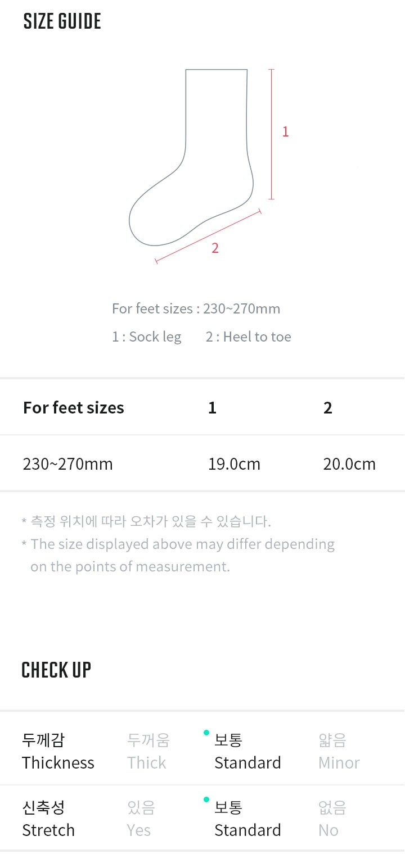This screenshot has width=405, height=868.
Task: Click the 20.0cm table value
Action: pos(349,464)
